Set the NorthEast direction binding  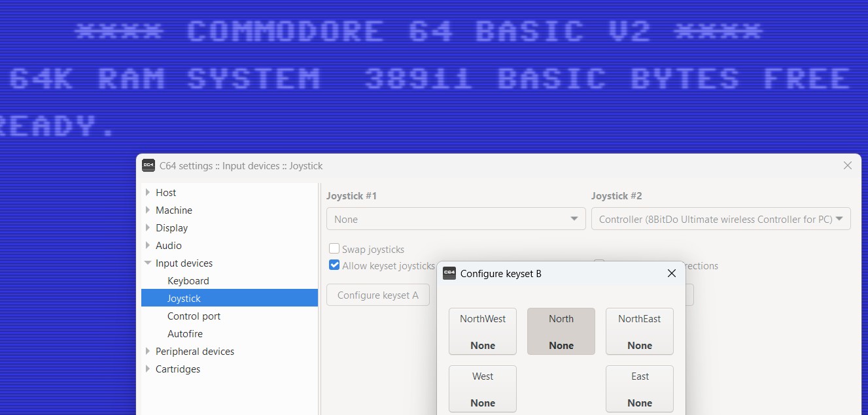tap(639, 331)
